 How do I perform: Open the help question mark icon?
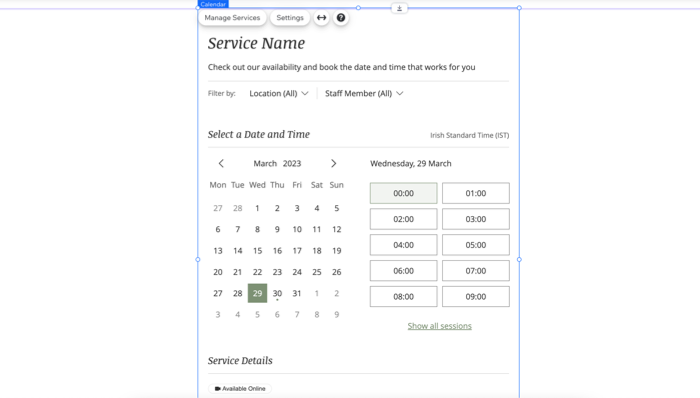point(341,18)
